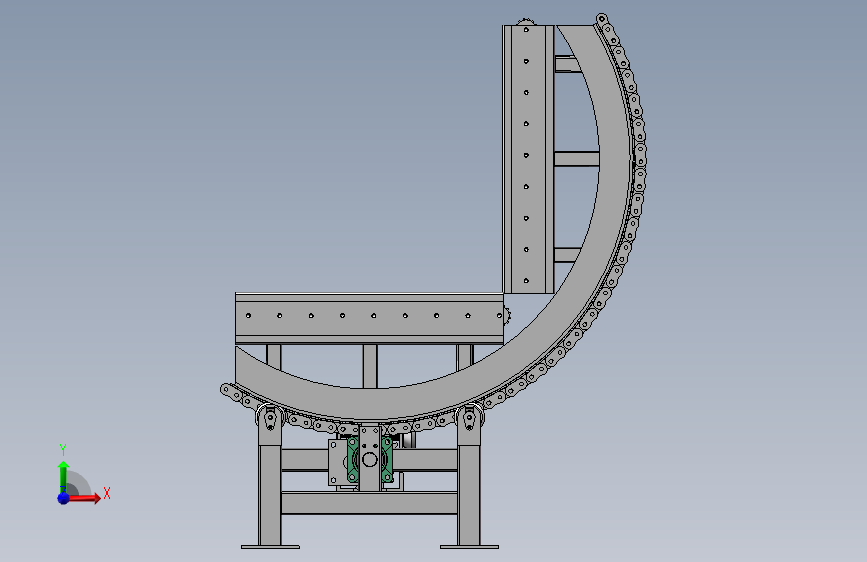Select the chain guide roller on left leg

click(x=270, y=418)
